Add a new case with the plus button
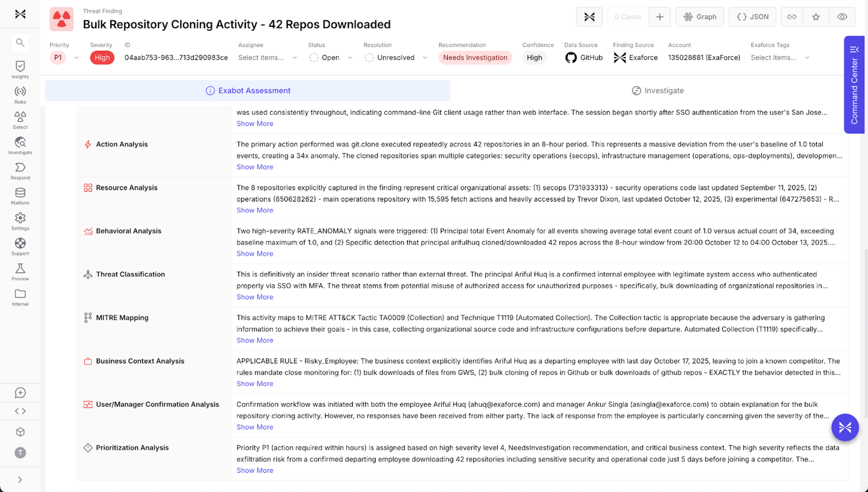The height and width of the screenshot is (492, 868). coord(660,17)
